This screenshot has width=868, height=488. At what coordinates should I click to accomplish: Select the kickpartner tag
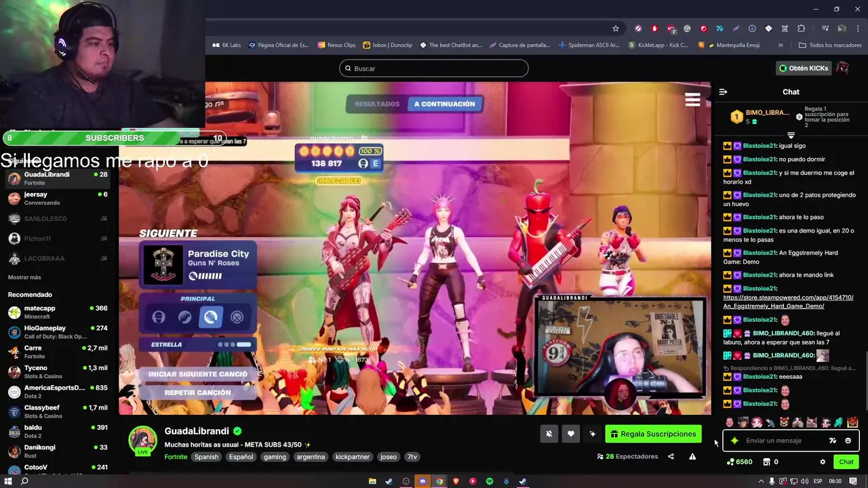[x=353, y=457]
